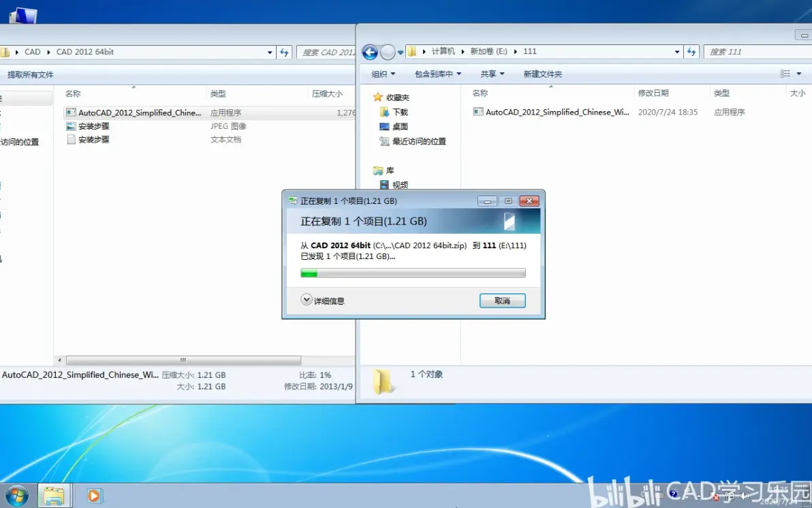The height and width of the screenshot is (508, 812).
Task: Click the horizontal scrollbar thumb in the zip window
Action: 183,360
